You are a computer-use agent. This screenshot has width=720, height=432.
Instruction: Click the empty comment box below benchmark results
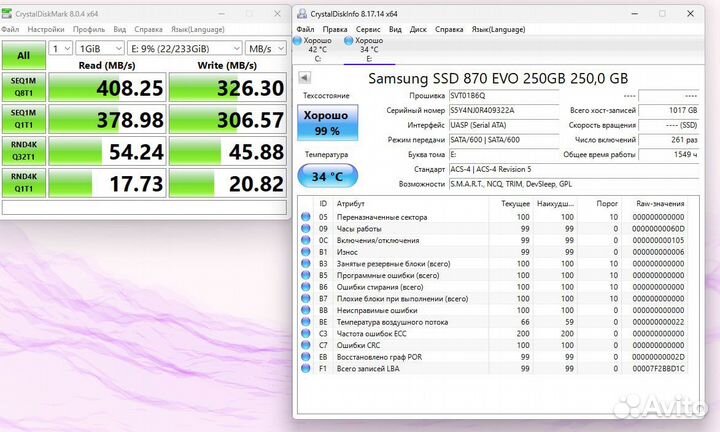pyautogui.click(x=144, y=207)
